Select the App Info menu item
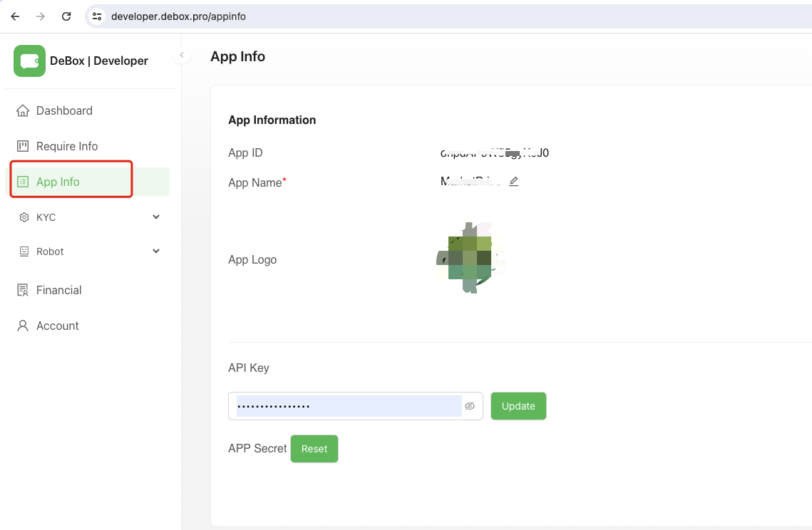Screen dimensions: 812x530 click(88, 182)
